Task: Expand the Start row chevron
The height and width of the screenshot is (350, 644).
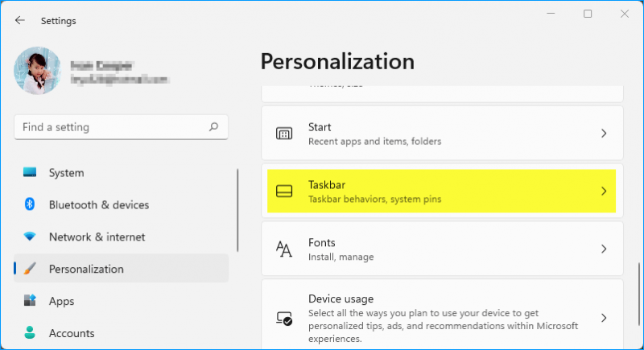Action: pyautogui.click(x=604, y=134)
